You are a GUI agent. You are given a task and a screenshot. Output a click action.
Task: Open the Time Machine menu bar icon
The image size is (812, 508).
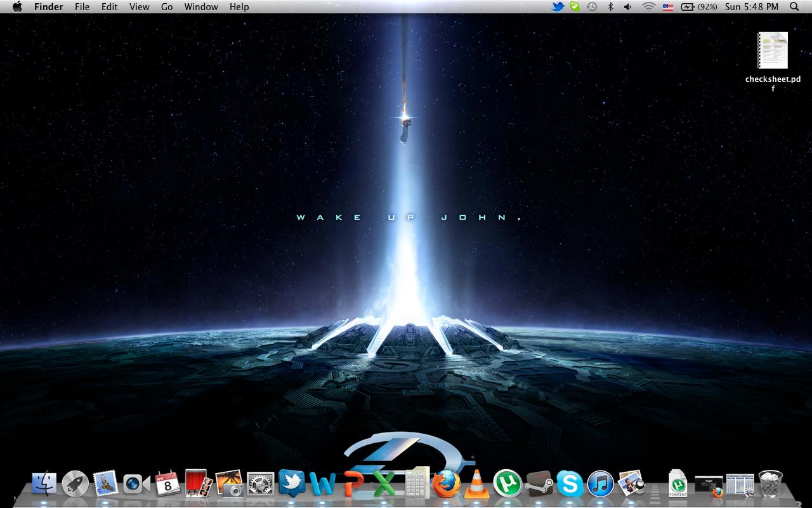(x=592, y=7)
